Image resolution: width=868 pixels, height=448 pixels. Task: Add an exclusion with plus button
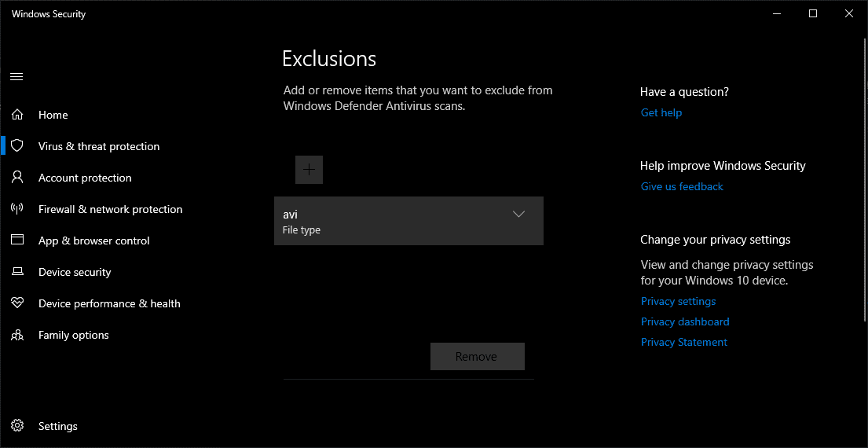[x=309, y=170]
